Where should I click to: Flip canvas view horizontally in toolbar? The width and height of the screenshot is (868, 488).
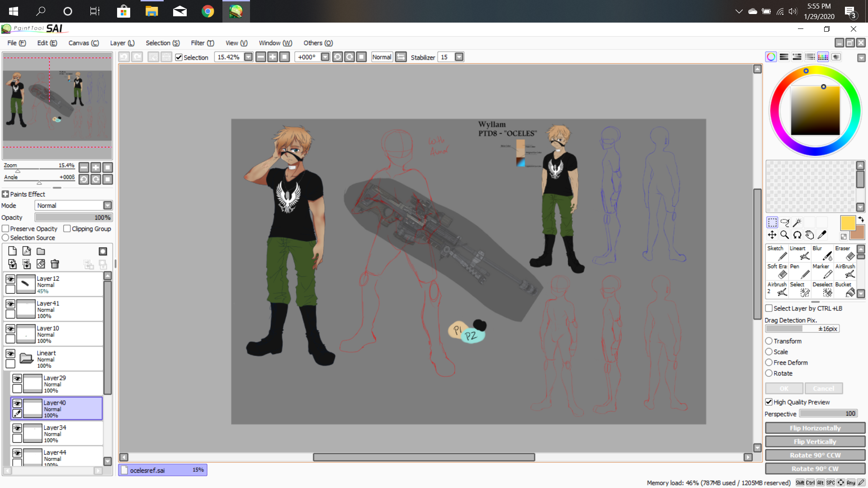pyautogui.click(x=401, y=57)
